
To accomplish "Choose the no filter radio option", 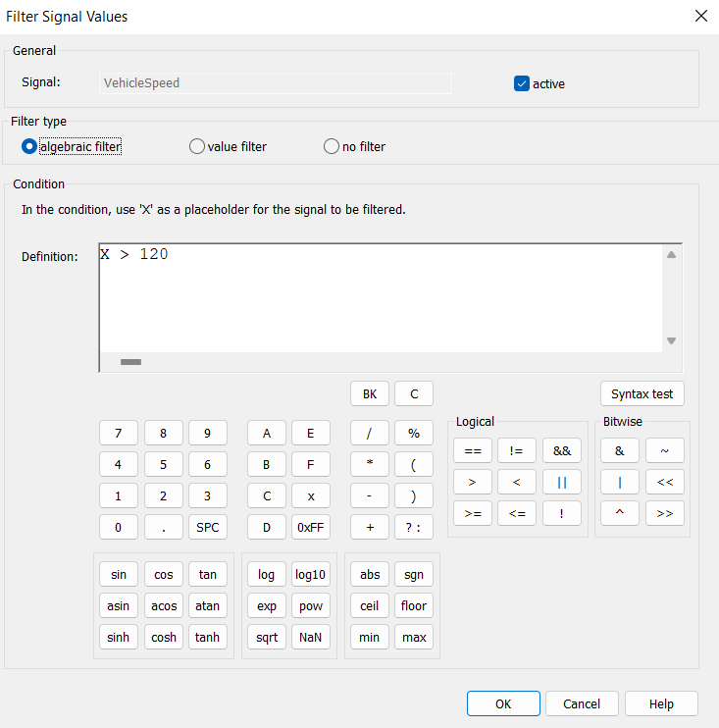I will [x=331, y=147].
